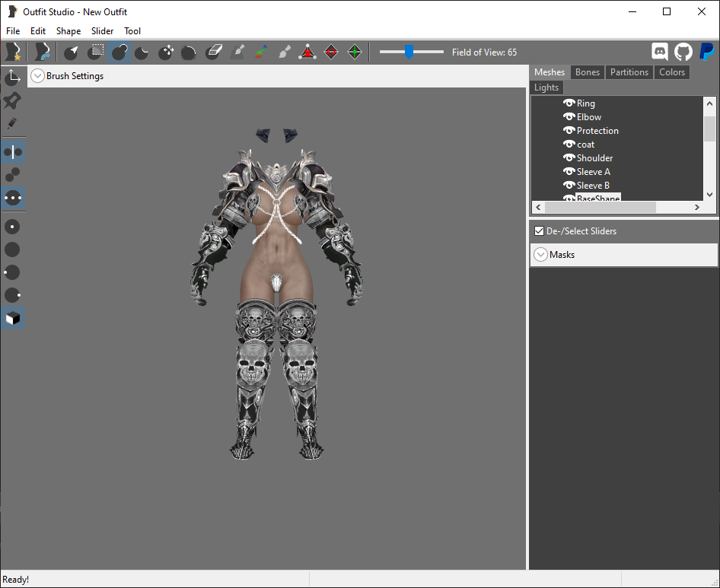Open the Slider menu
The height and width of the screenshot is (588, 720).
[x=102, y=30]
